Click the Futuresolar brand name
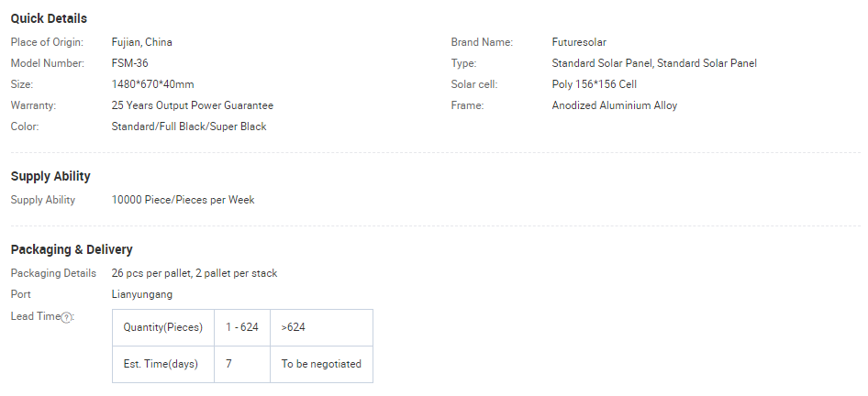Viewport: 868px width, 396px height. [579, 42]
